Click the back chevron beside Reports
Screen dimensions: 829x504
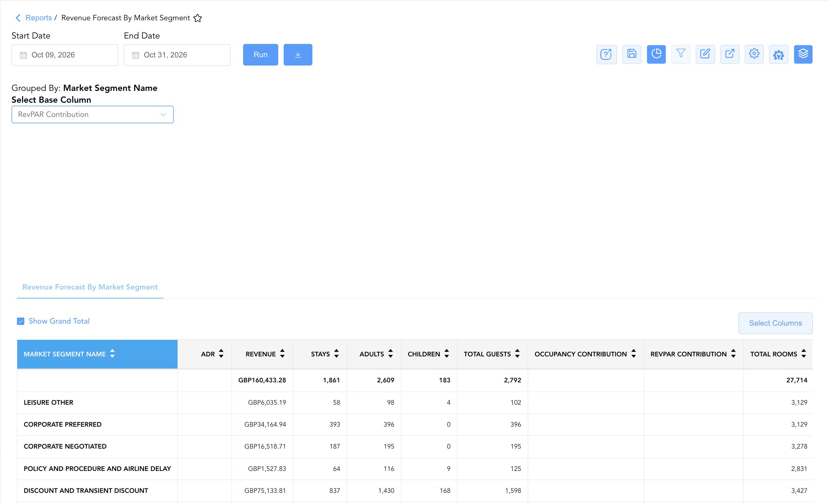tap(18, 18)
